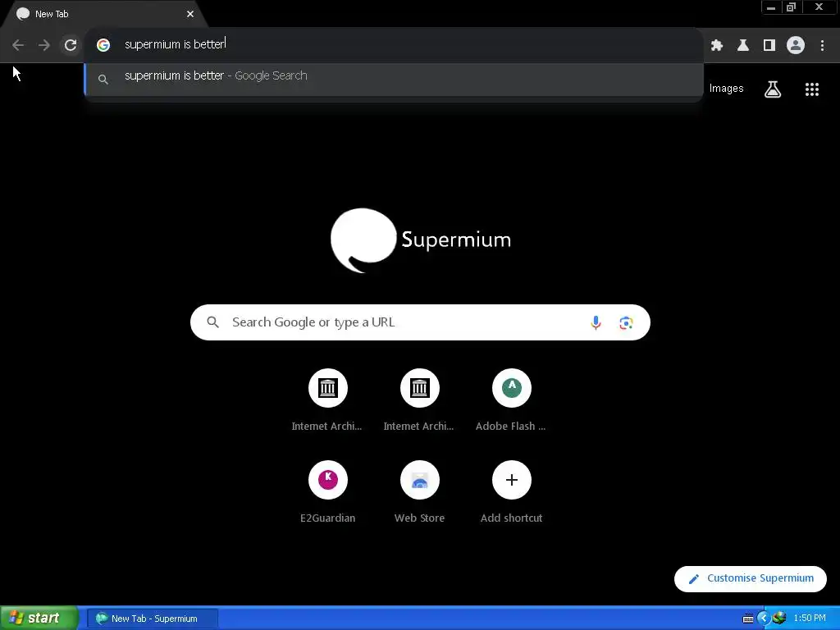The height and width of the screenshot is (630, 840).
Task: Click the Images link
Action: point(727,89)
